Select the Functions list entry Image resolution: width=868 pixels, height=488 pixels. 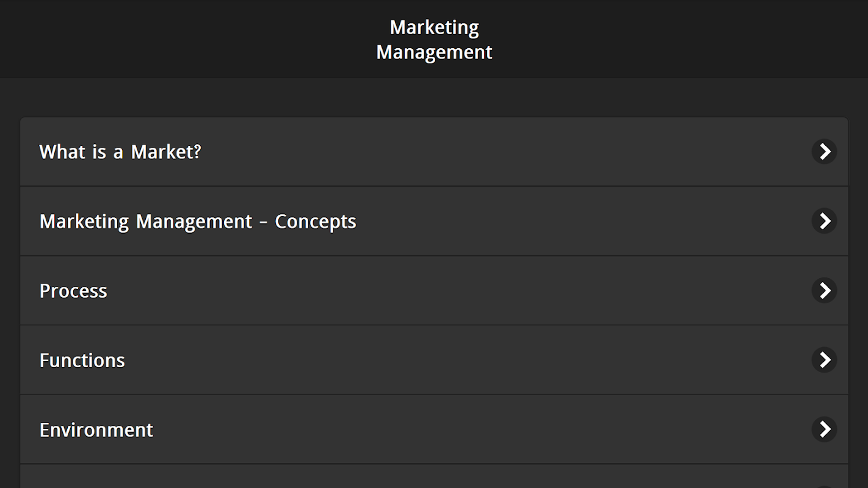point(82,361)
